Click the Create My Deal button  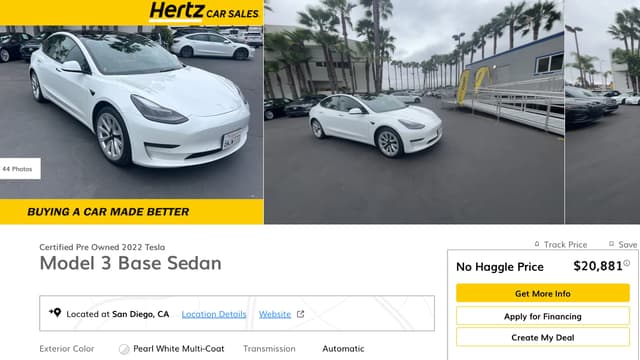pyautogui.click(x=542, y=337)
